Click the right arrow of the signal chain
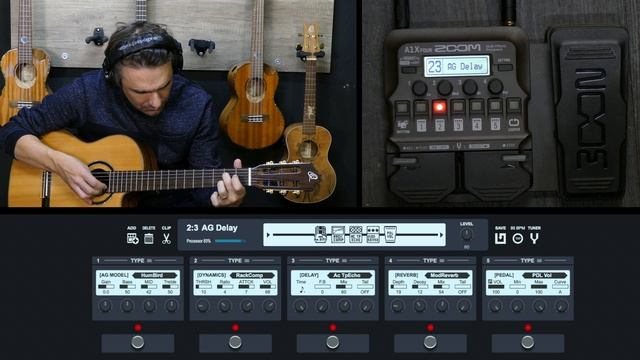Screen dimensions: 640x360 tap(441, 235)
